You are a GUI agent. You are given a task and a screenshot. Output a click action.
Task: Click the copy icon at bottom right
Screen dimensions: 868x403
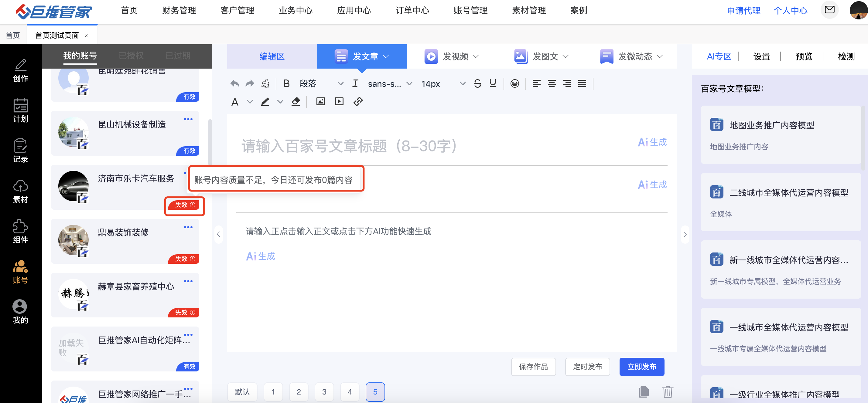643,392
